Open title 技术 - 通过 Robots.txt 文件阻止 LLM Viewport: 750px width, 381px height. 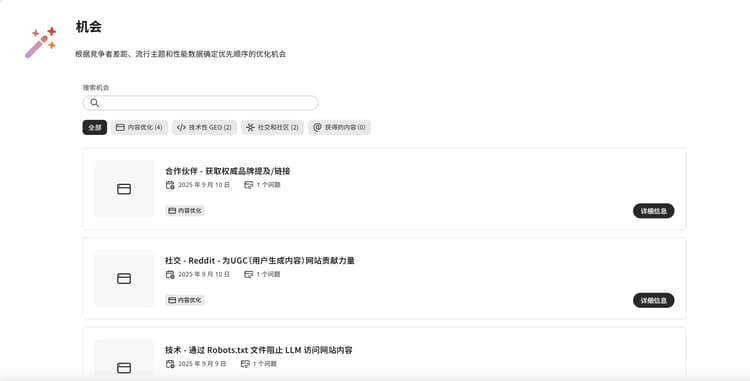point(259,349)
